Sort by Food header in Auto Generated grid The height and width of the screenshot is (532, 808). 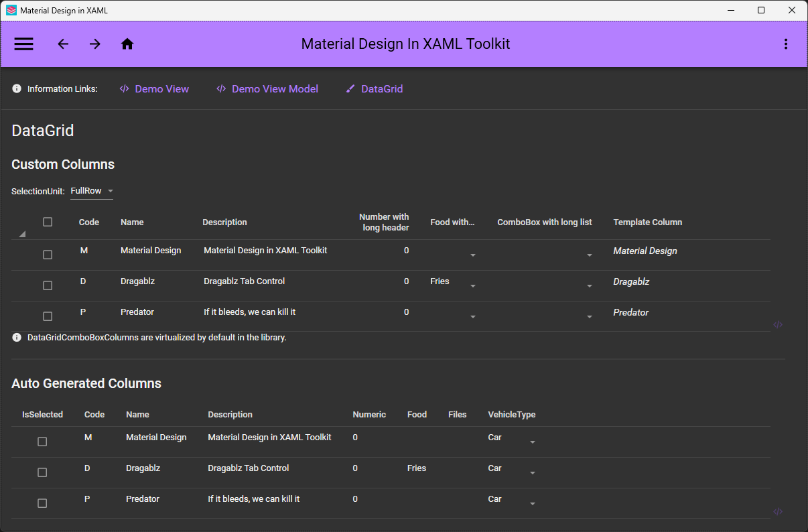tap(417, 415)
